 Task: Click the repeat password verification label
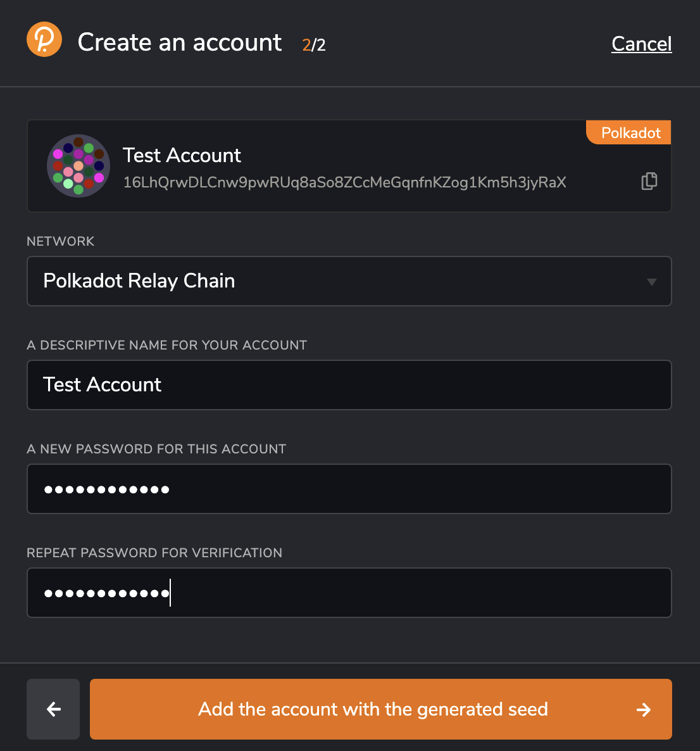pos(154,553)
